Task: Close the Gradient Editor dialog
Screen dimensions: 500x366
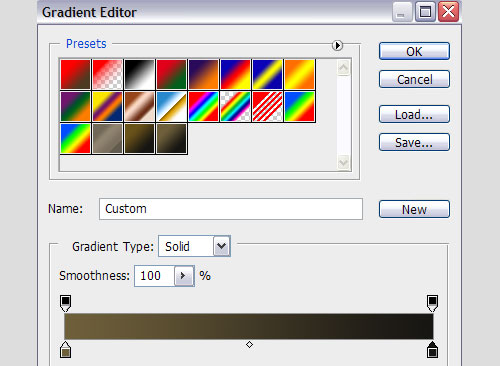Action: click(x=448, y=12)
